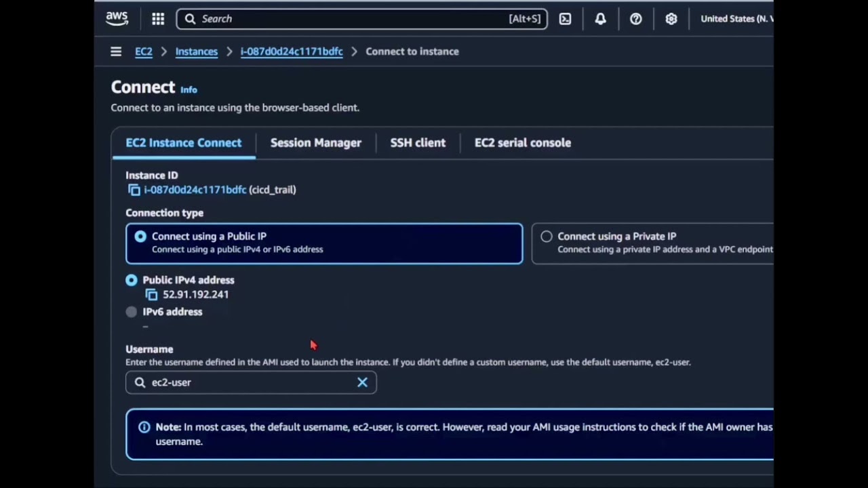The height and width of the screenshot is (488, 868).
Task: Click the 52.91.192.241 address text
Action: click(196, 295)
